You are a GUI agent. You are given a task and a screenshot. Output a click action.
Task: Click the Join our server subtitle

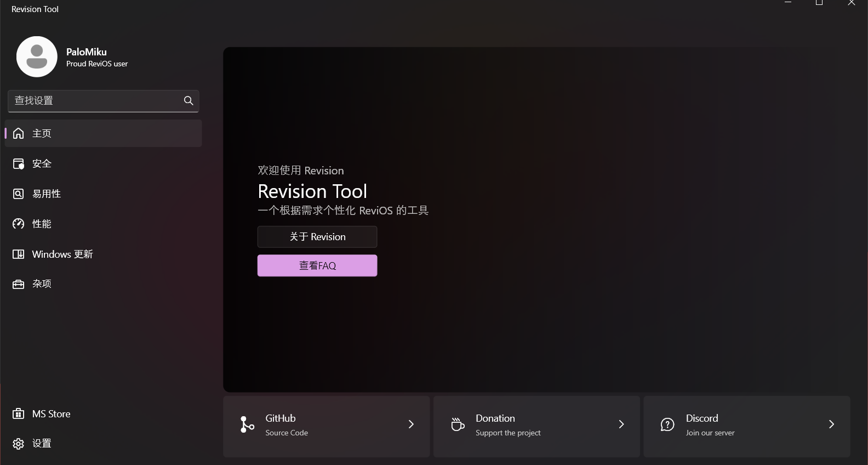tap(710, 433)
